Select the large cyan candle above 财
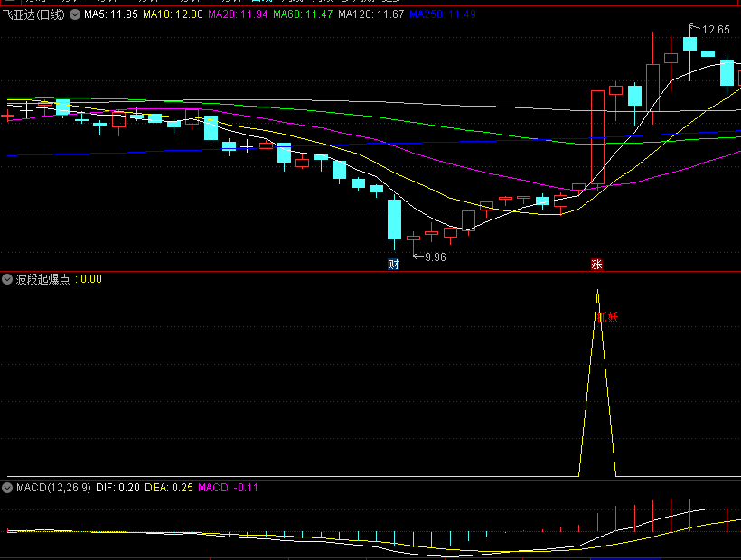Viewport: 741px width, 560px height. click(x=394, y=219)
